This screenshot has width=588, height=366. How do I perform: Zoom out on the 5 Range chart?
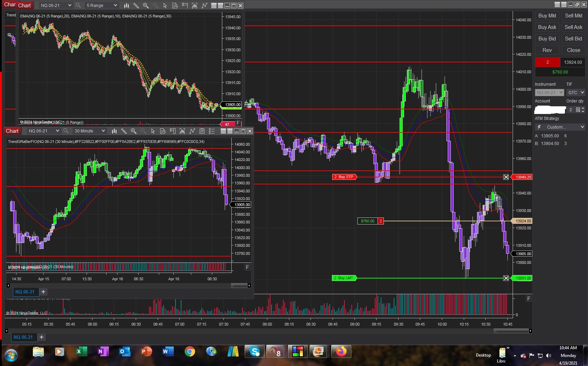(155, 6)
